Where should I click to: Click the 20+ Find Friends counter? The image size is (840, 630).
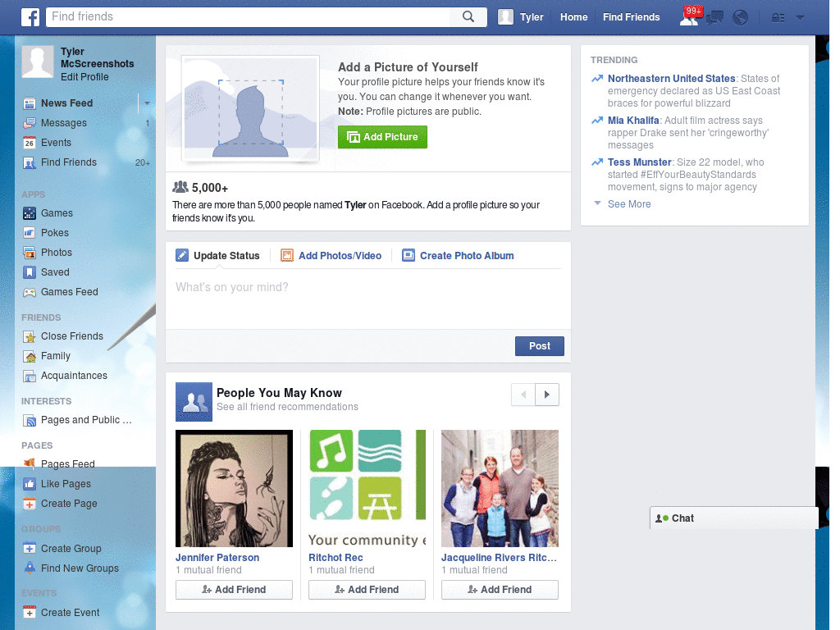[x=143, y=163]
